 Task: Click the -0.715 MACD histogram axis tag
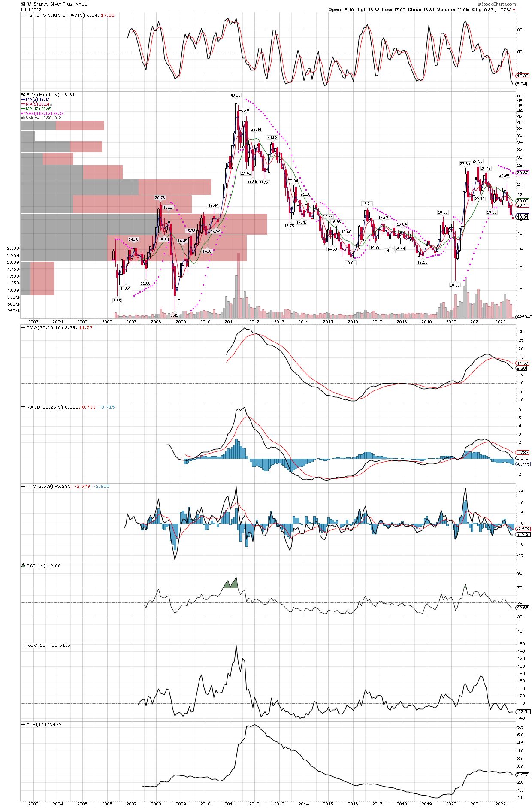[x=523, y=464]
